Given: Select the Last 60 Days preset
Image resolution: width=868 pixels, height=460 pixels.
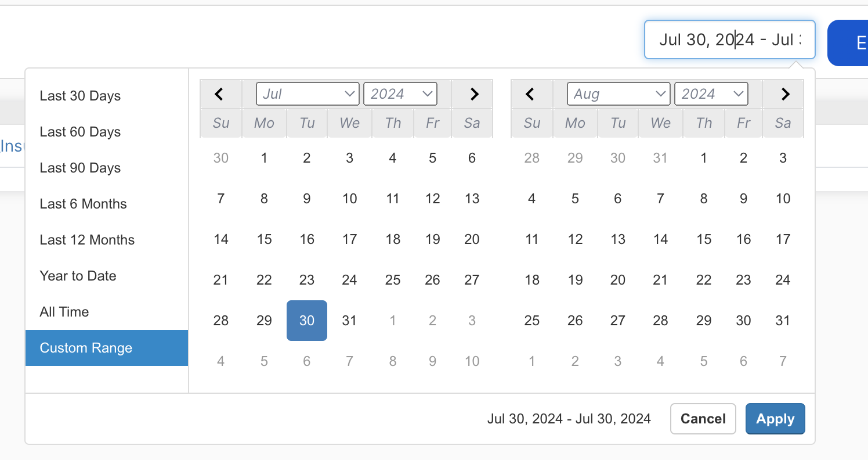Looking at the screenshot, I should pyautogui.click(x=80, y=132).
